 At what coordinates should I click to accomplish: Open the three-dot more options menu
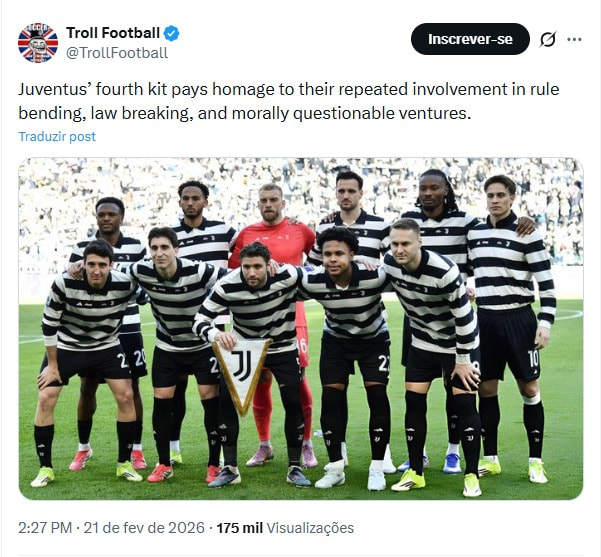[574, 39]
